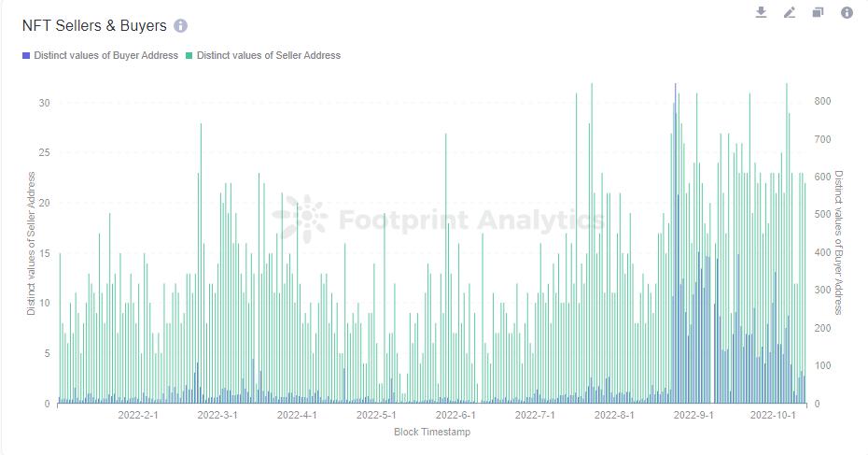Image resolution: width=868 pixels, height=455 pixels.
Task: Click the 2022-2-1 x-axis date label
Action: [138, 415]
